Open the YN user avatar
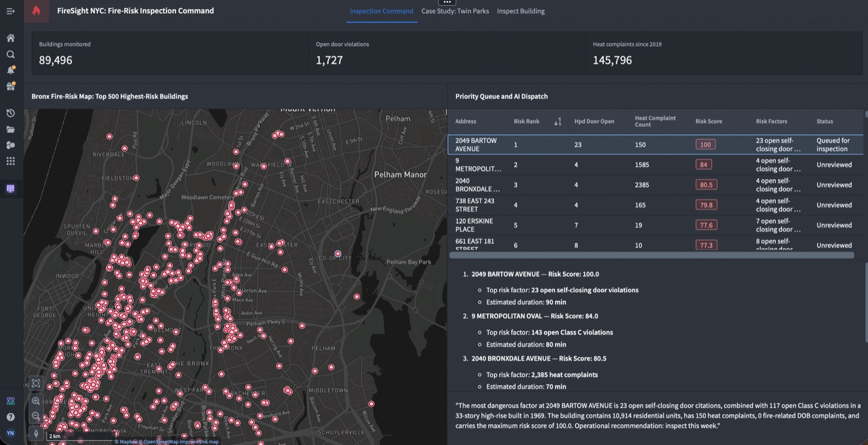This screenshot has width=868, height=445. click(10, 433)
